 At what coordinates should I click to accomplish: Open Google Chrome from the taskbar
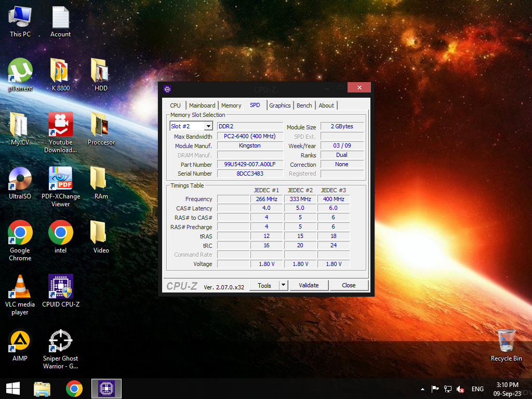point(74,388)
